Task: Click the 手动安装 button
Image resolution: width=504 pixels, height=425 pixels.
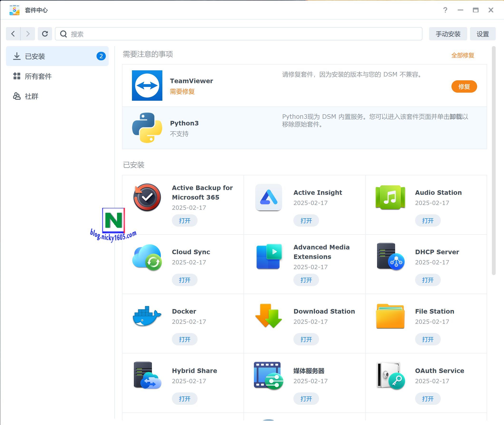Action: pos(448,34)
